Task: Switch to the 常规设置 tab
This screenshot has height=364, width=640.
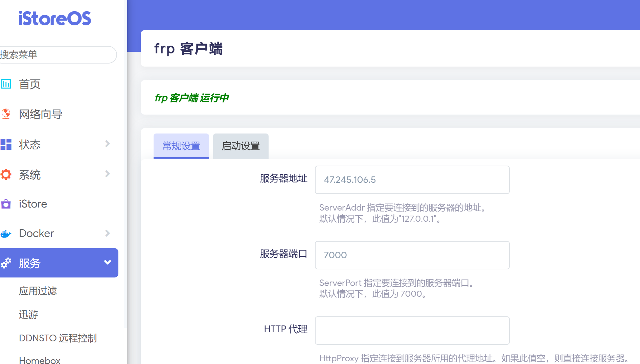Action: (x=181, y=146)
